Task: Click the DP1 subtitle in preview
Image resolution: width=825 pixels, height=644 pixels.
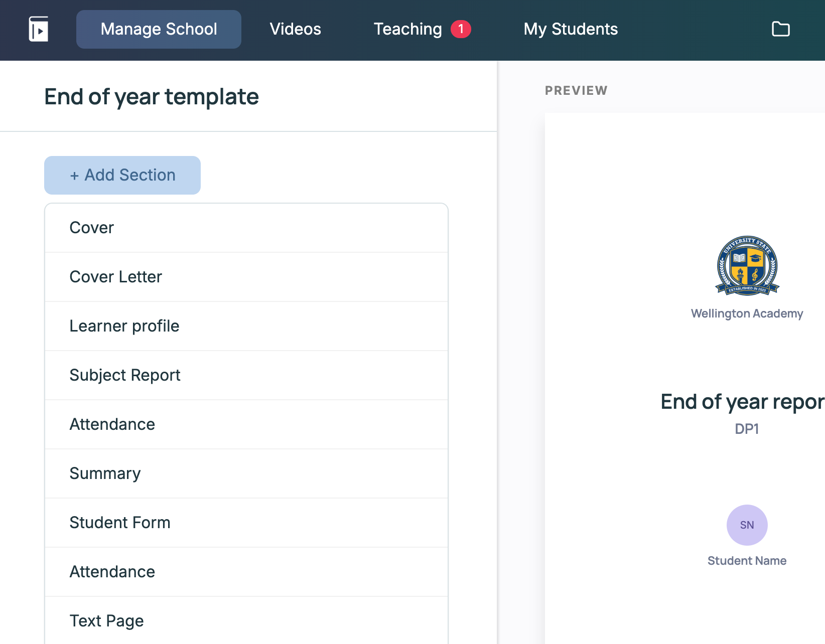Action: pos(747,429)
